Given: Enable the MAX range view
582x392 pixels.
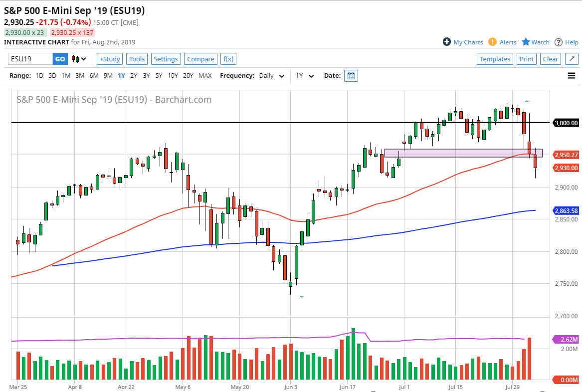Looking at the screenshot, I should [205, 75].
